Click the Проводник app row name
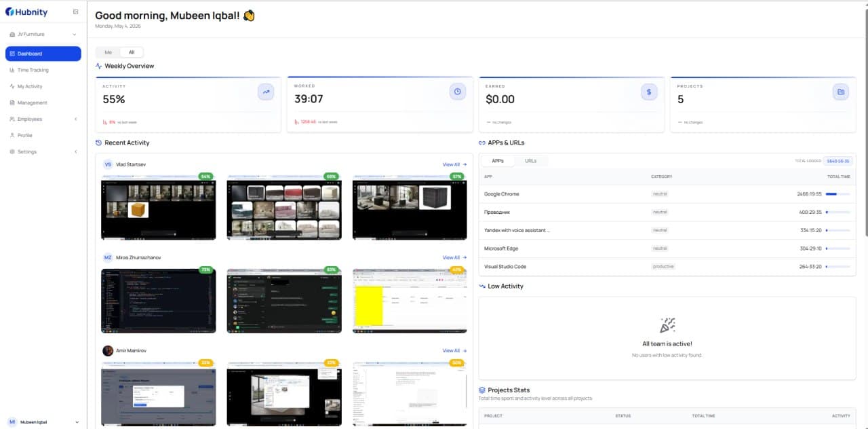868x429 pixels. (496, 212)
